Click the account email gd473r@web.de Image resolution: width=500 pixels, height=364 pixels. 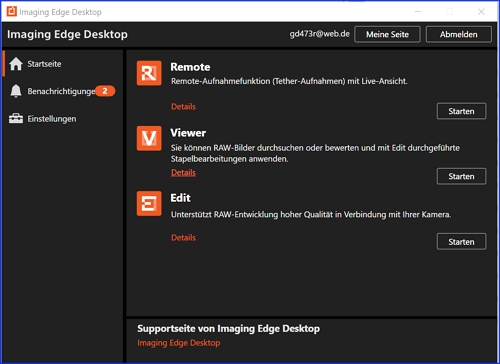(320, 34)
